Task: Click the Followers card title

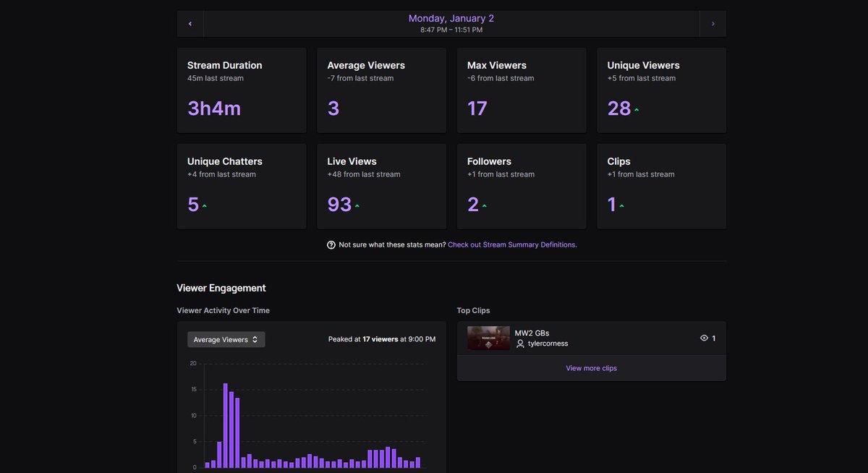Action: point(489,161)
